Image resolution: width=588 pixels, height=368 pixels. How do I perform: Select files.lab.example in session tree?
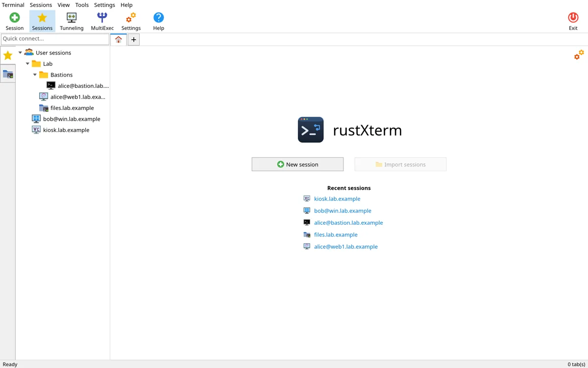tap(72, 108)
